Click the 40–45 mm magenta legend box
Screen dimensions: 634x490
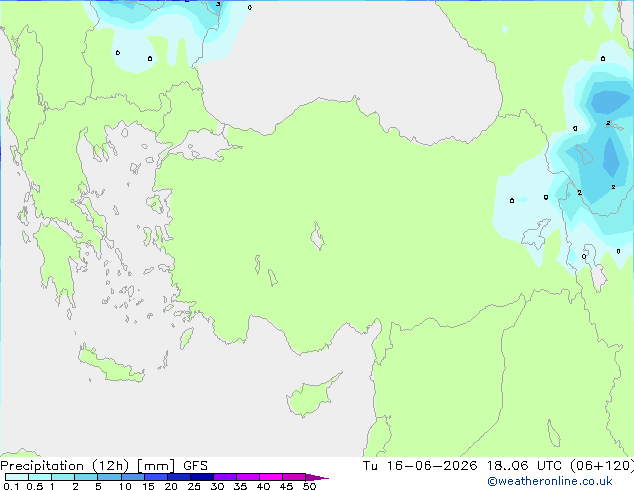[271, 477]
